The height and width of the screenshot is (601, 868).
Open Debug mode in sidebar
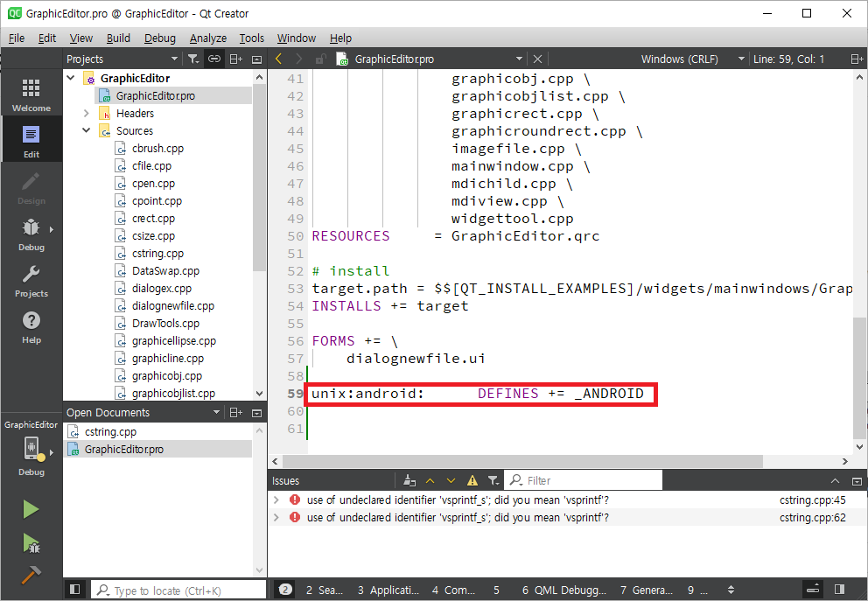coord(31,234)
